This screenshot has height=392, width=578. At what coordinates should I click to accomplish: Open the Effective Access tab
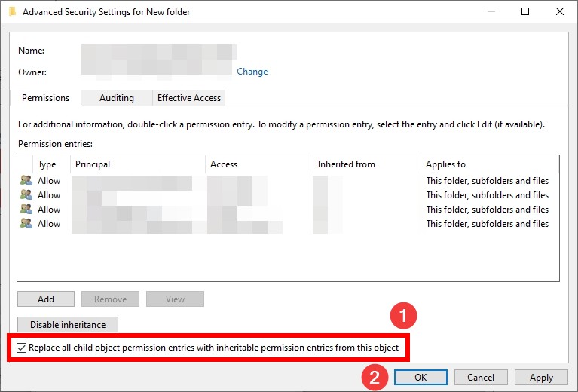pos(188,98)
